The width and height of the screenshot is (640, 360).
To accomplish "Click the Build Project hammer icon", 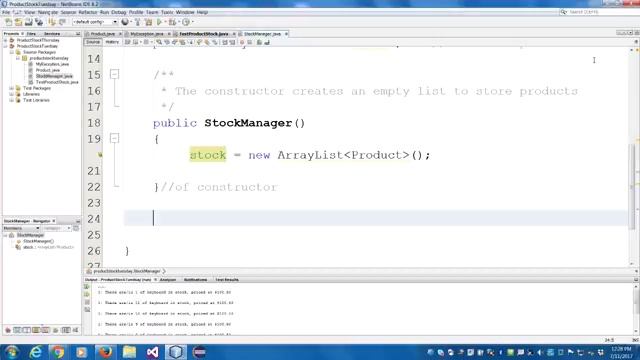I will click(138, 22).
